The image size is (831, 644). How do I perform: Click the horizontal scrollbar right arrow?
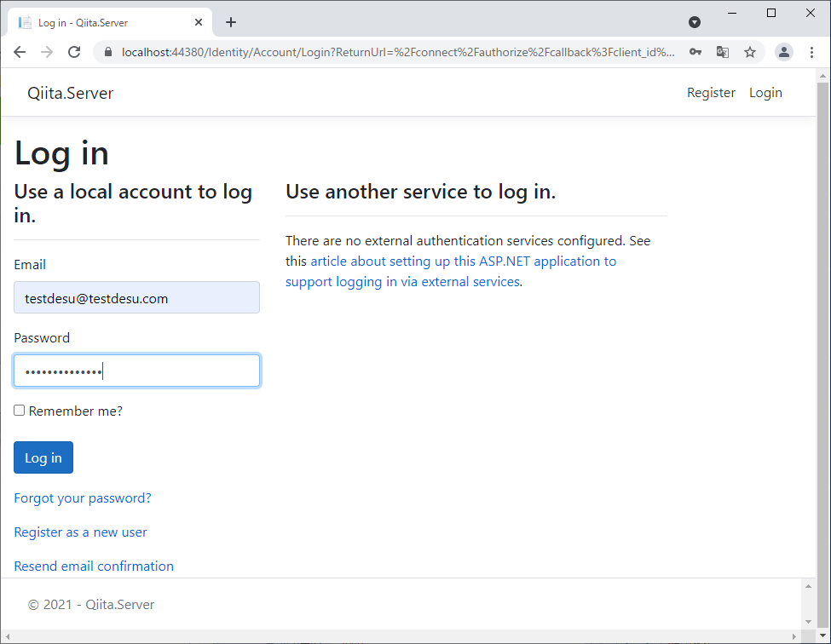793,636
